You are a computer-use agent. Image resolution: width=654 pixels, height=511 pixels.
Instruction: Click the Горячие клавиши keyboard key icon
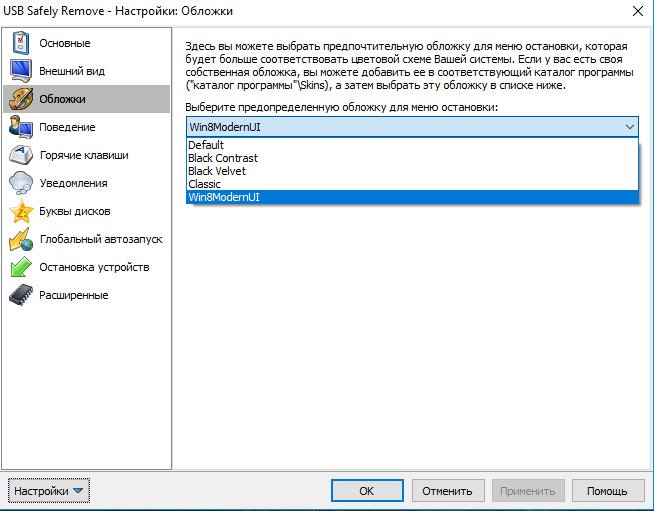pyautogui.click(x=21, y=155)
